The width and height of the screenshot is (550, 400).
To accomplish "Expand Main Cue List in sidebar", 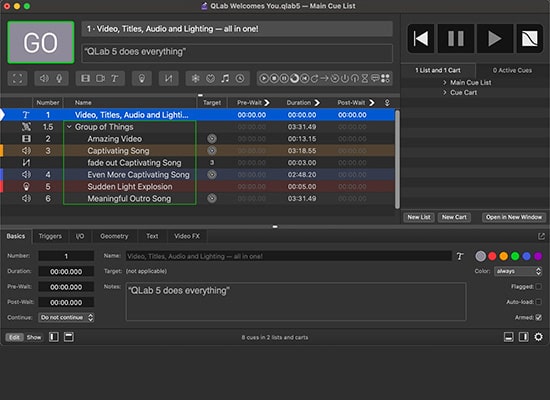I will coord(444,82).
